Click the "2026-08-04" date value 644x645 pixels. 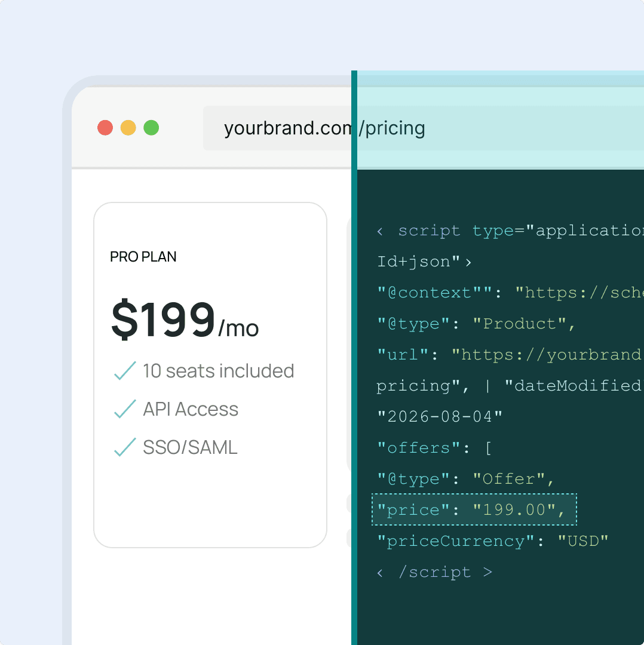[x=440, y=417]
